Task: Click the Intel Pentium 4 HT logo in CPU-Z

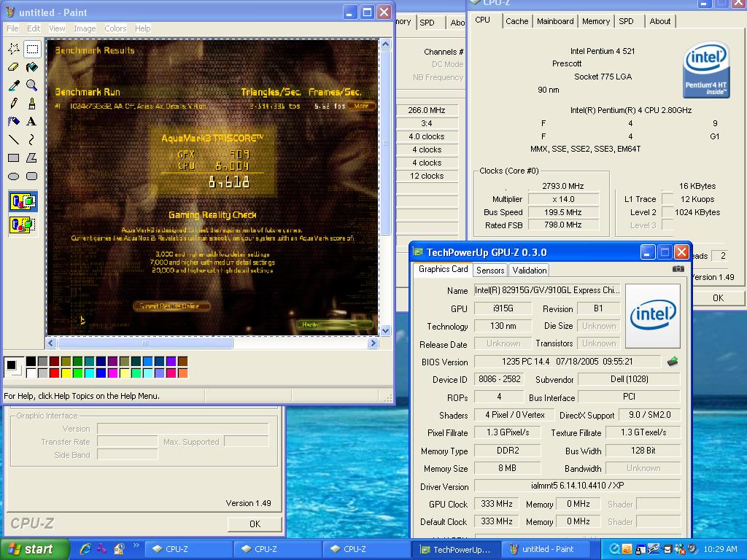Action: click(706, 69)
